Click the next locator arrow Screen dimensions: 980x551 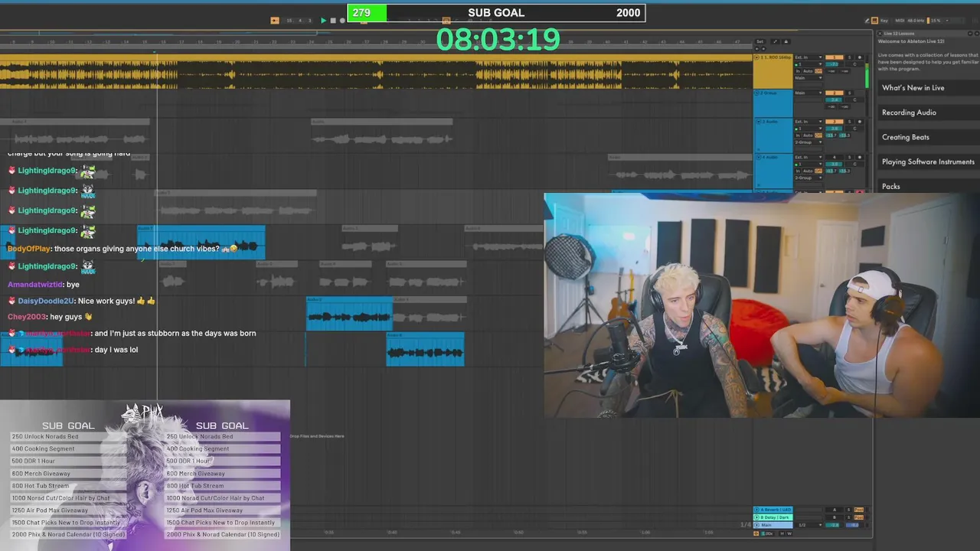763,49
